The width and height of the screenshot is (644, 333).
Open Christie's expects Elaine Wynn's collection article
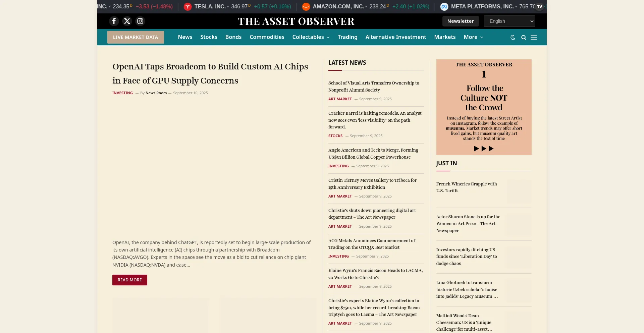click(374, 308)
